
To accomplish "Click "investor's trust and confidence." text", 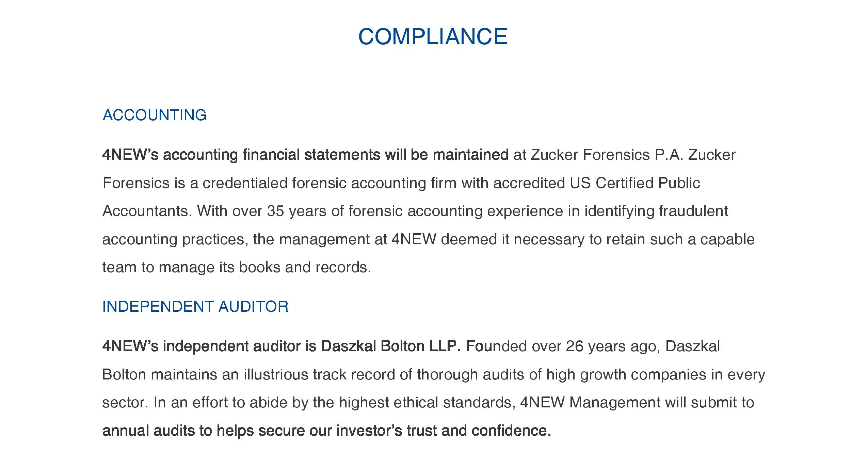I will tap(444, 431).
